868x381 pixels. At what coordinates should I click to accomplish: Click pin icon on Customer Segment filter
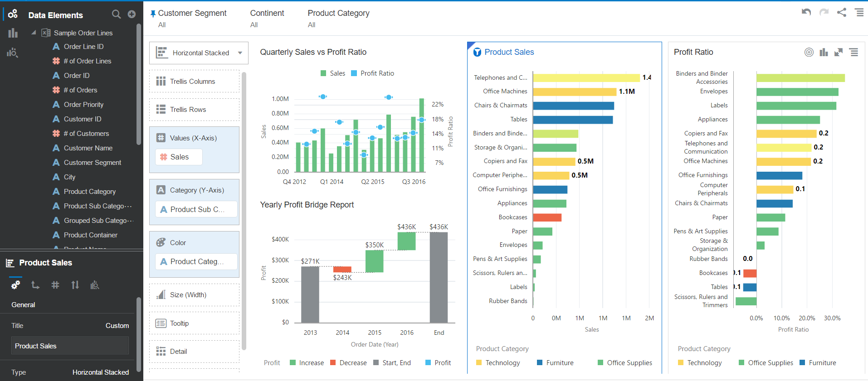(x=153, y=14)
